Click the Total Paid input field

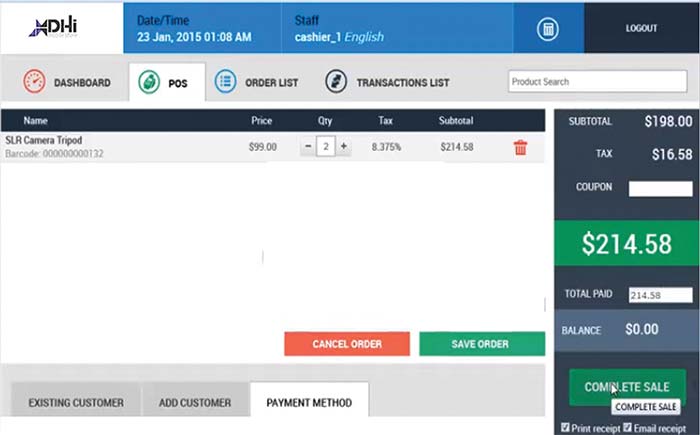coord(660,295)
